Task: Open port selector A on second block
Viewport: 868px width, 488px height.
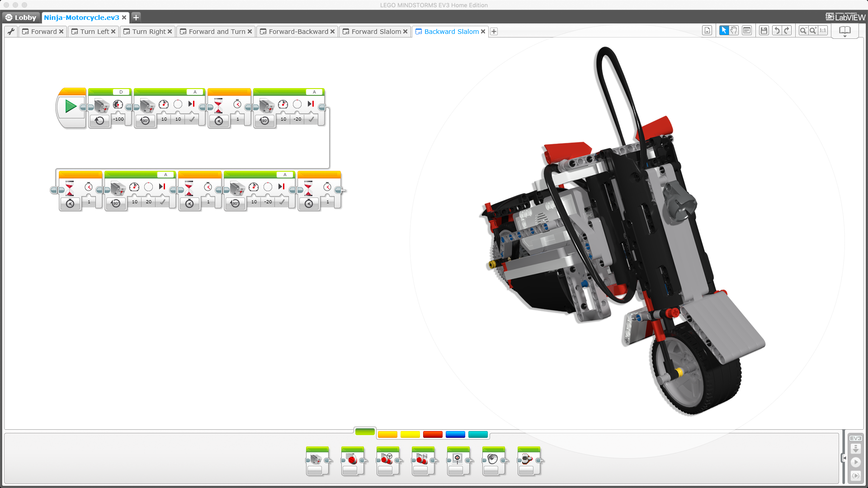Action: [195, 92]
